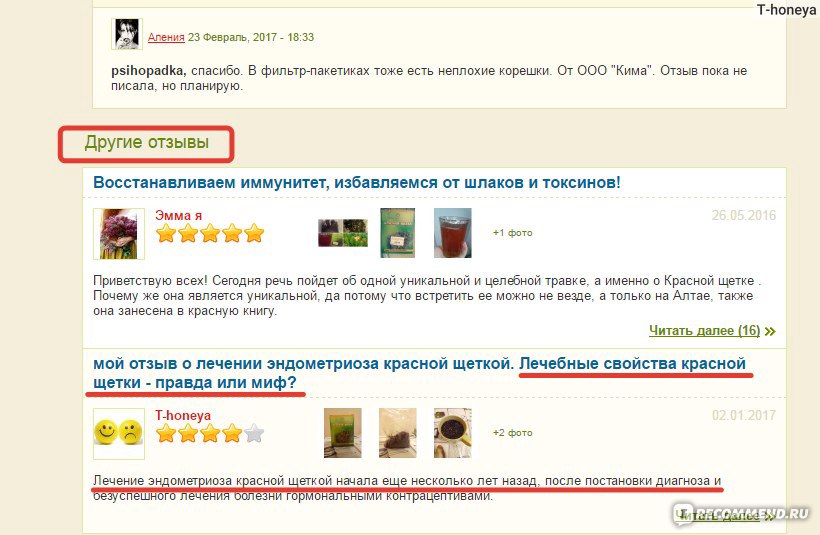Click the double chevron beside Читать далее (16)
This screenshot has width=820, height=535.
[x=770, y=331]
